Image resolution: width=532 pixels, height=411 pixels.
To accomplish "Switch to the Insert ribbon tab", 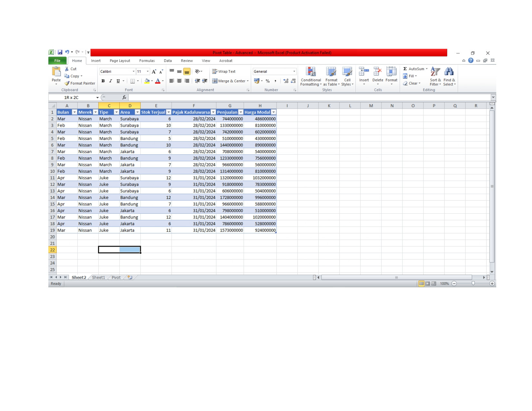I will point(96,61).
